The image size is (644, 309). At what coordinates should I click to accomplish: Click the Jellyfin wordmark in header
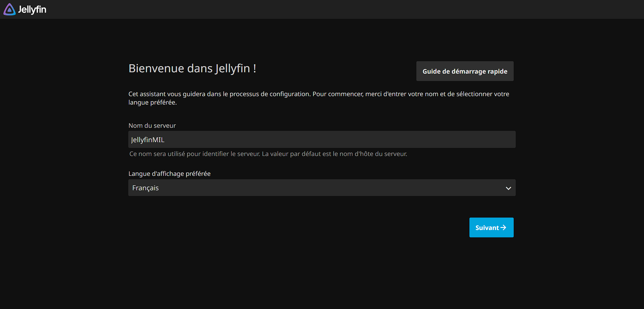[32, 9]
